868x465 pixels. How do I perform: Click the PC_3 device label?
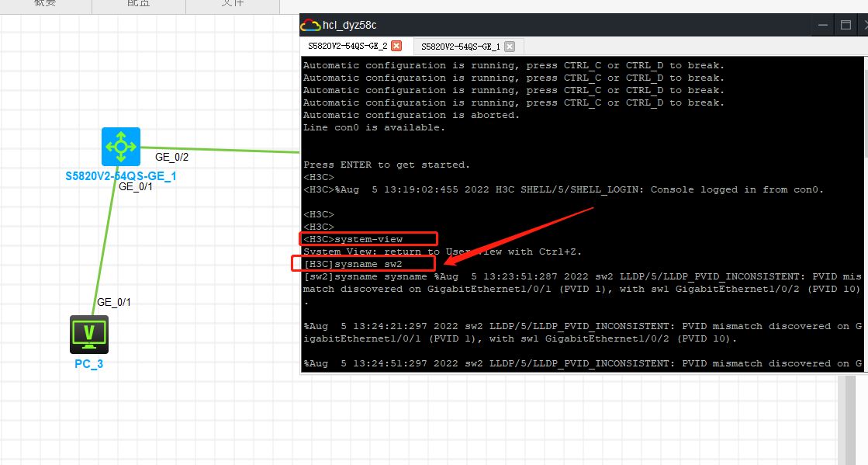pos(89,364)
